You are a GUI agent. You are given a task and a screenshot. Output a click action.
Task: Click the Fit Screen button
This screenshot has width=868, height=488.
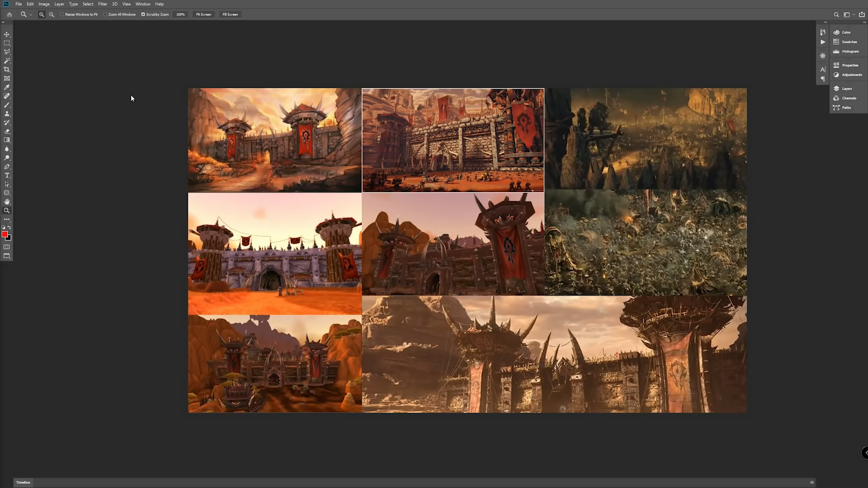pos(203,14)
